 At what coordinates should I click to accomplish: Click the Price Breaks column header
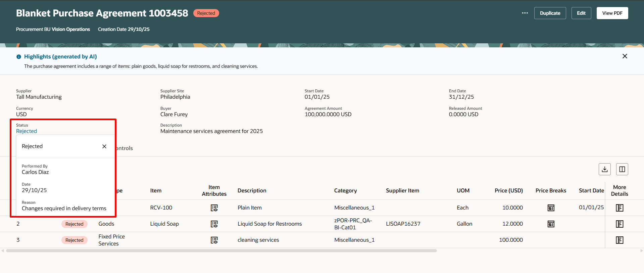[551, 190]
